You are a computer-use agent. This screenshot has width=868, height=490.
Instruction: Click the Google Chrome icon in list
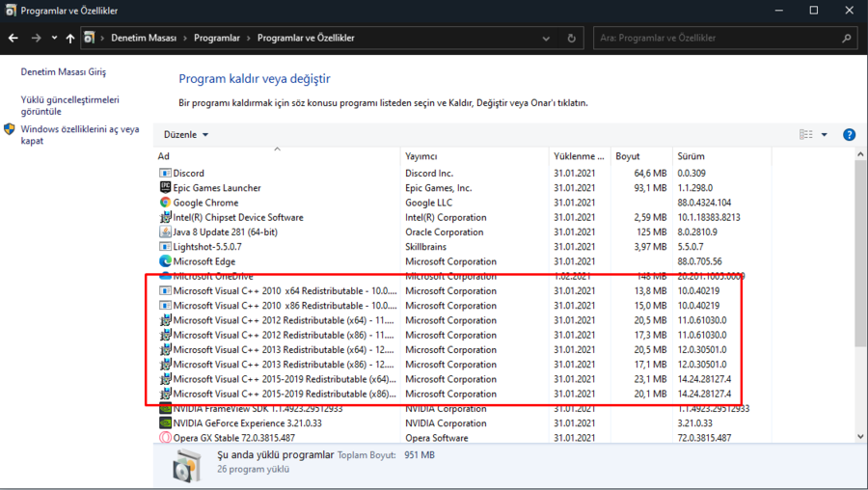coord(165,203)
